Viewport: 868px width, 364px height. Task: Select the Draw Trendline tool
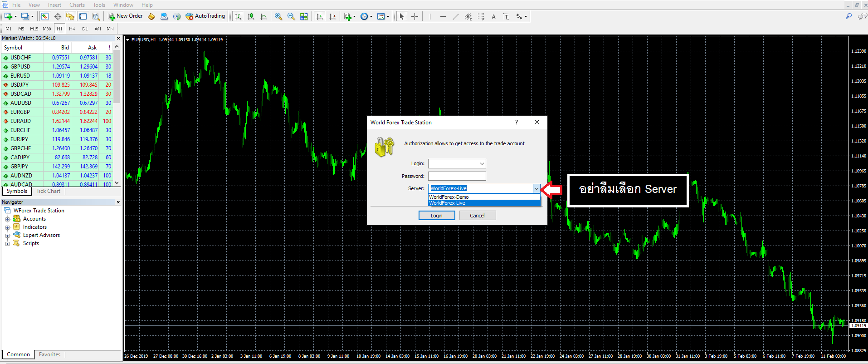(x=455, y=16)
